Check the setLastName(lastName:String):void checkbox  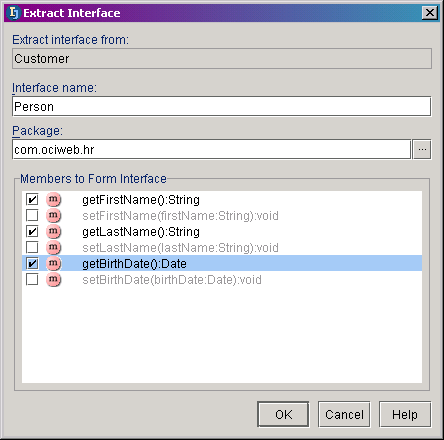pyautogui.click(x=32, y=247)
